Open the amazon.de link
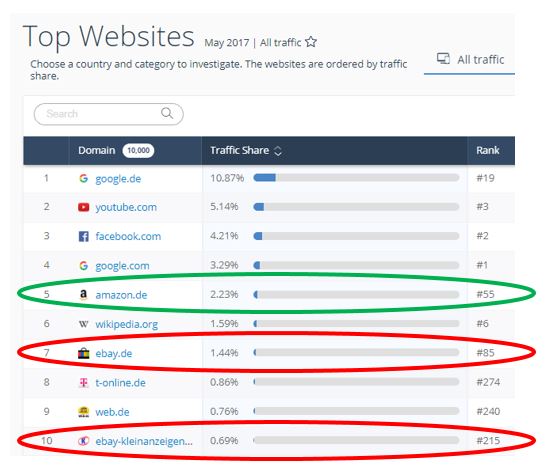The image size is (555, 474). point(121,295)
